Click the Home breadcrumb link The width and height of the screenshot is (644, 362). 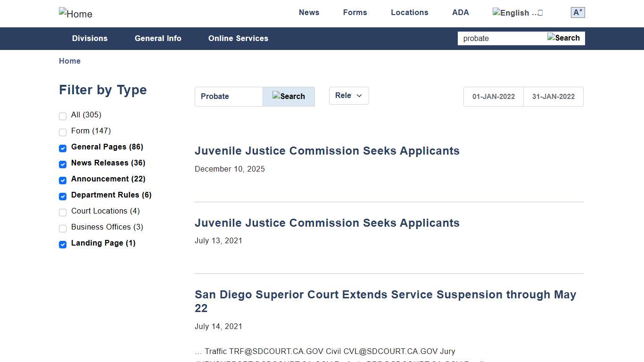click(69, 61)
